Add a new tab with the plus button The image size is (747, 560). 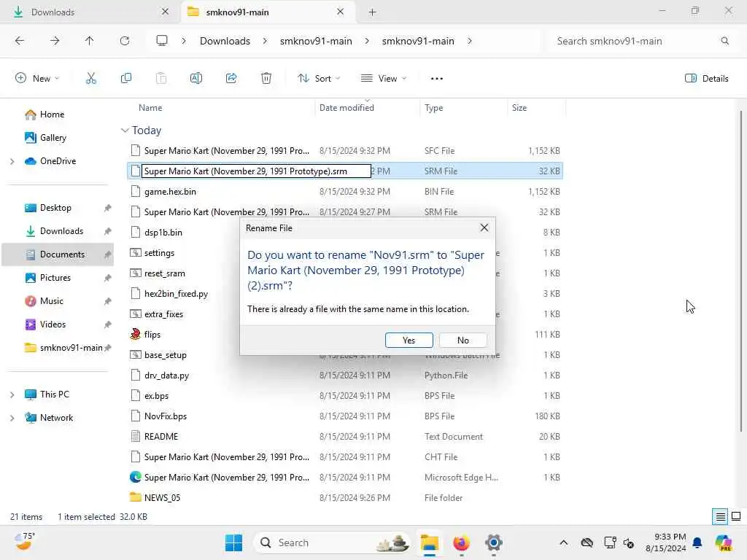tap(373, 12)
